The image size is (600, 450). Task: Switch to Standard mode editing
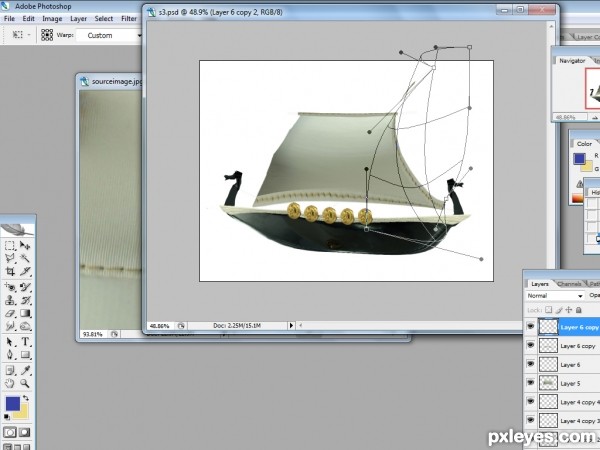(x=10, y=432)
